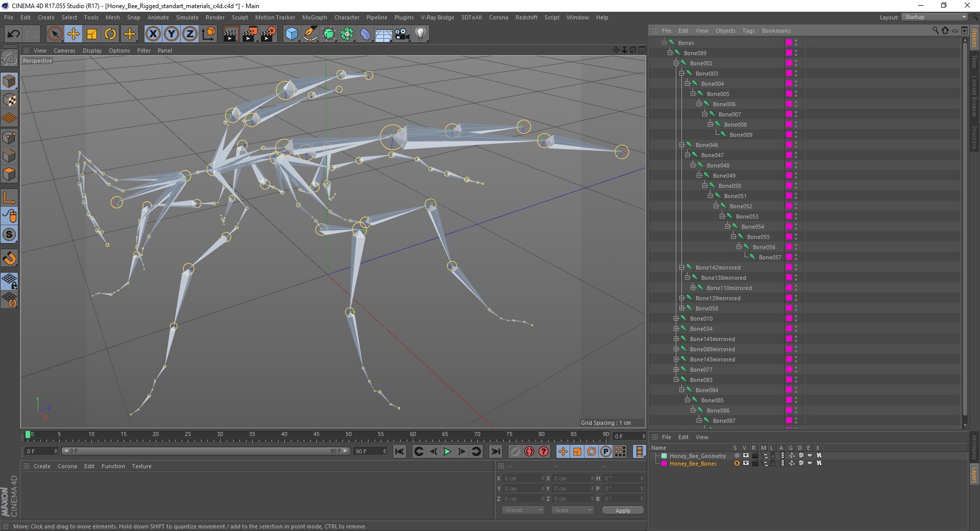Enable Points mode in left palette
Screen dimensions: 980x531
click(9, 137)
